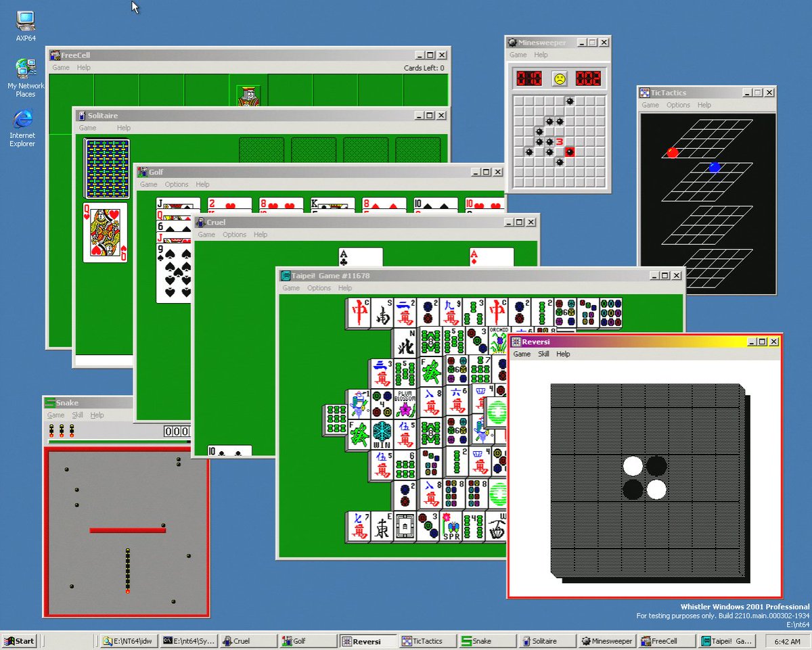Select the WIN snowflake tile in Taipei

(x=382, y=434)
